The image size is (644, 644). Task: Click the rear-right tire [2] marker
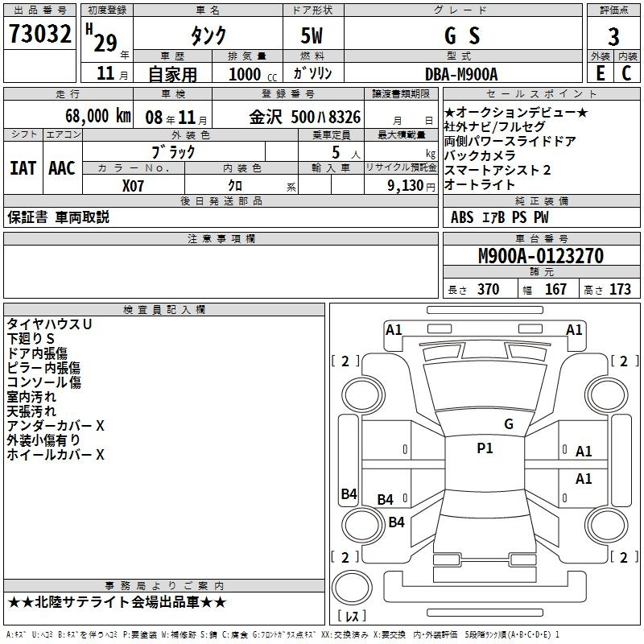pyautogui.click(x=622, y=557)
